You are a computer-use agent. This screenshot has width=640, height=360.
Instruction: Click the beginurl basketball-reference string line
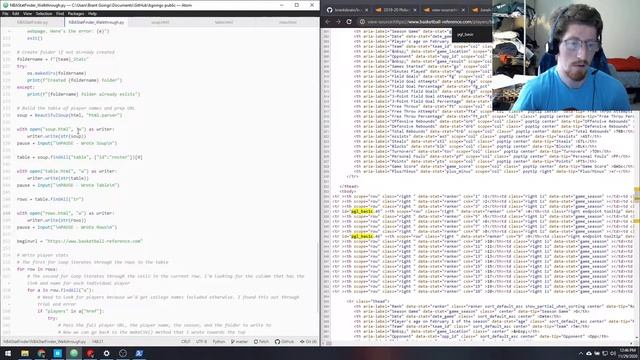click(80, 241)
